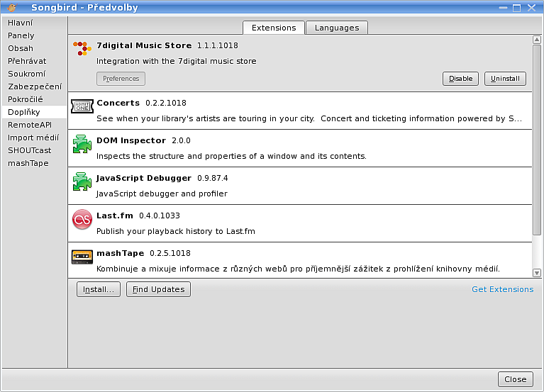
Task: Click the mashTape cassette icon
Action: click(x=82, y=257)
